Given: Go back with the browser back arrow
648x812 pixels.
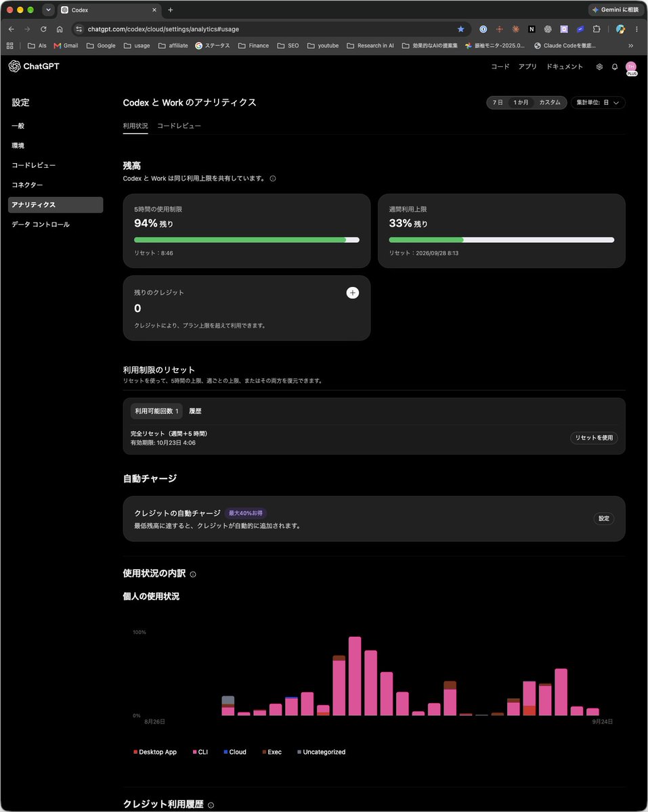Looking at the screenshot, I should pyautogui.click(x=11, y=29).
